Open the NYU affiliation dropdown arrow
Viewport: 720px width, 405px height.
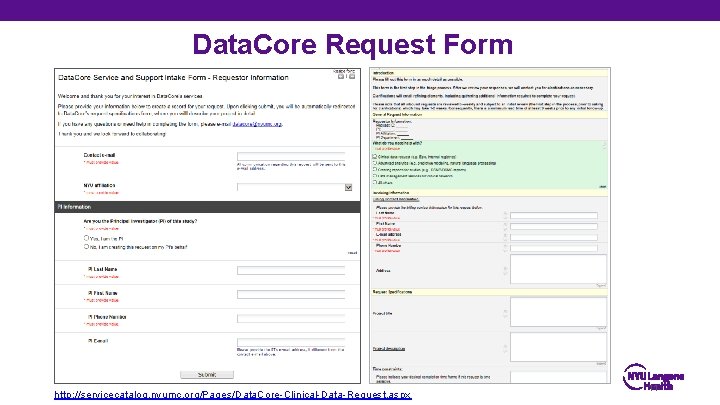click(x=349, y=187)
